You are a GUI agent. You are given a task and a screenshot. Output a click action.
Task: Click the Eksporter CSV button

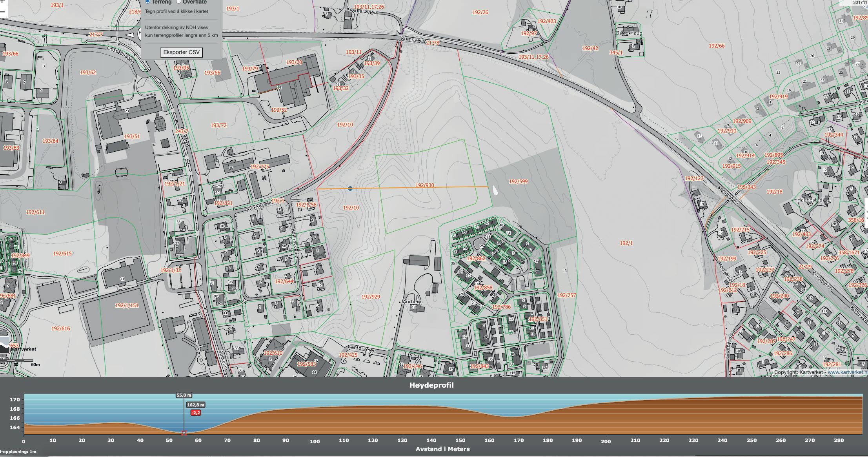(x=181, y=52)
